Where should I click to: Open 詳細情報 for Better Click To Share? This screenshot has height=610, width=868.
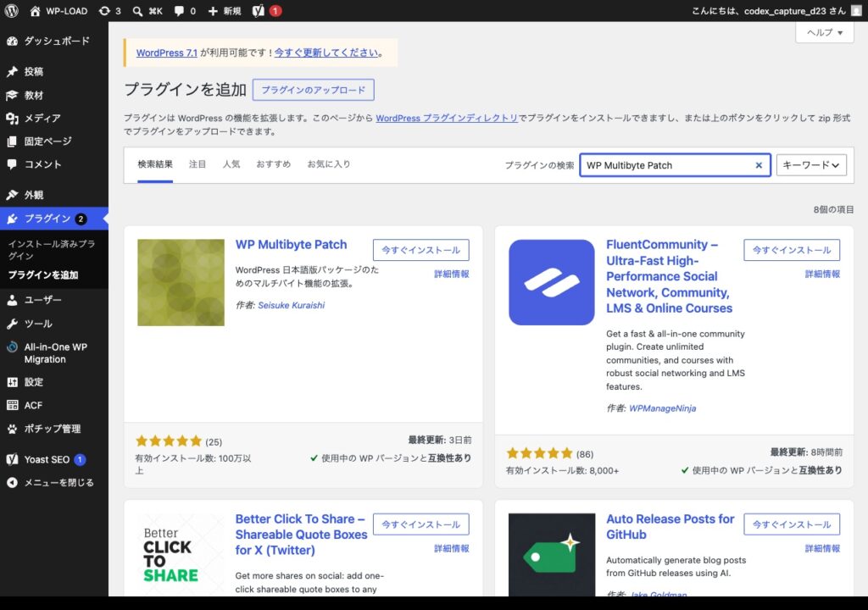[452, 548]
